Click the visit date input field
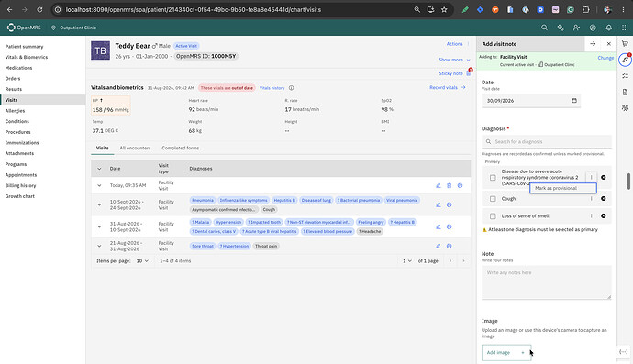The height and width of the screenshot is (364, 633). [x=531, y=101]
